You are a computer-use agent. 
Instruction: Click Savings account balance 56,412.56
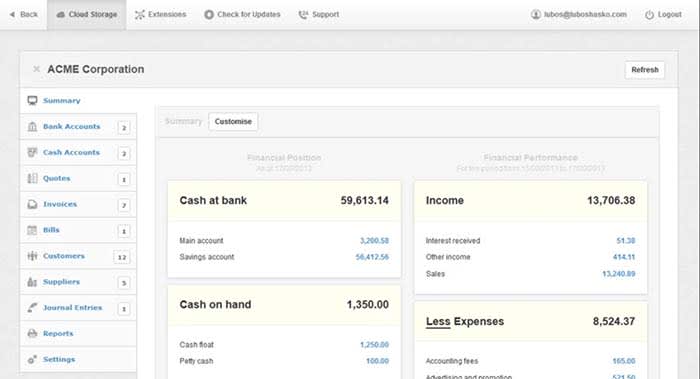pos(372,257)
